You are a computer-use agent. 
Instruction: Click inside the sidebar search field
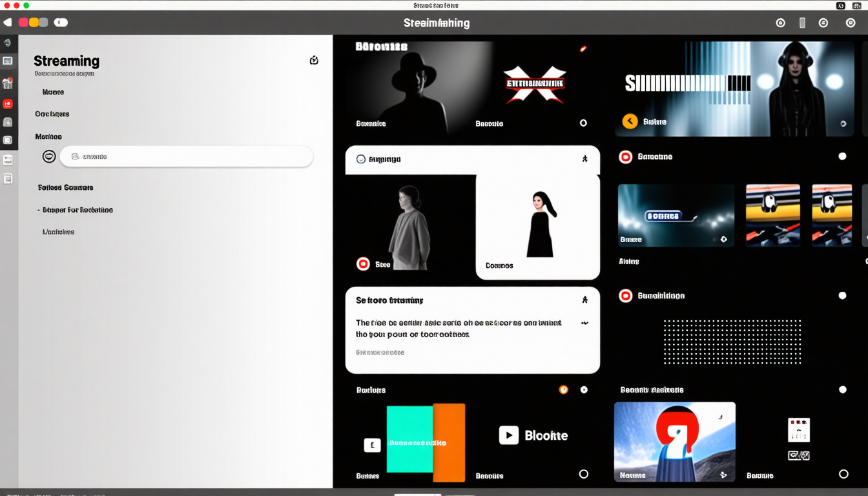pos(187,156)
